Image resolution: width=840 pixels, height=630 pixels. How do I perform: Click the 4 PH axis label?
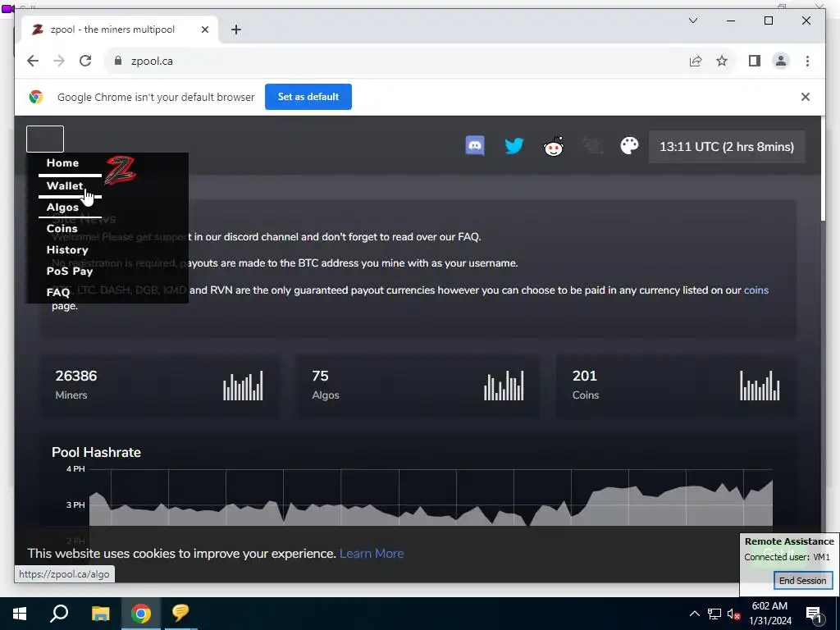point(75,468)
